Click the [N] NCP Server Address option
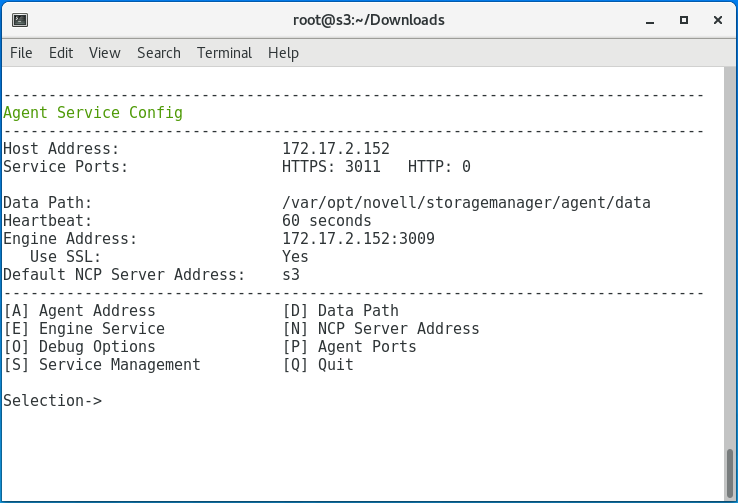Viewport: 738px width, 503px height. pyautogui.click(x=381, y=329)
